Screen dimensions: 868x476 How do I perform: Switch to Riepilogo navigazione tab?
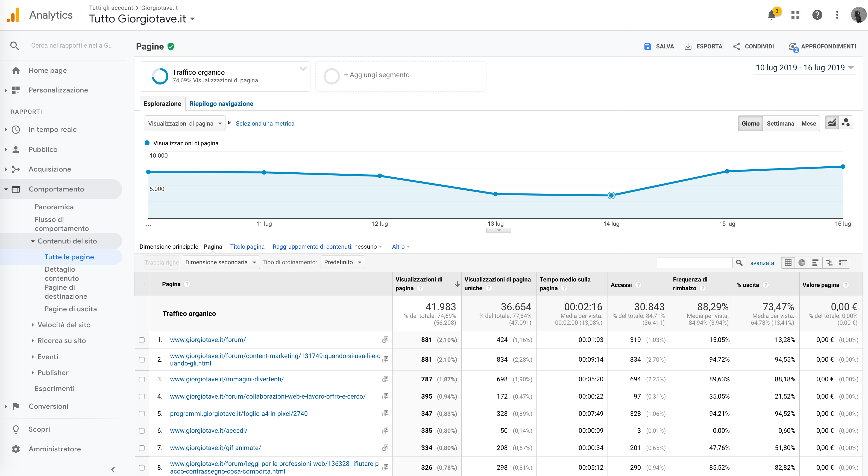221,104
